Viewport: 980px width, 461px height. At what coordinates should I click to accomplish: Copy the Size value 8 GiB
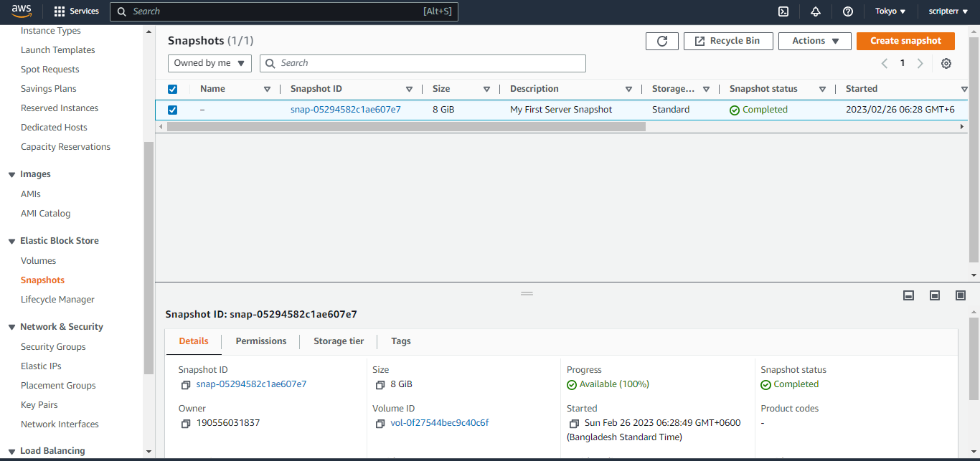(x=380, y=385)
